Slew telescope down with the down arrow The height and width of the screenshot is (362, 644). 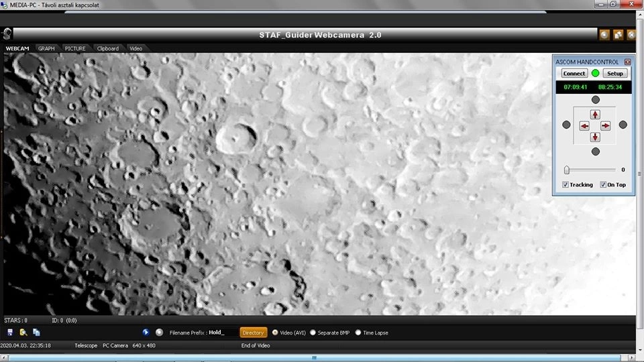pos(595,137)
